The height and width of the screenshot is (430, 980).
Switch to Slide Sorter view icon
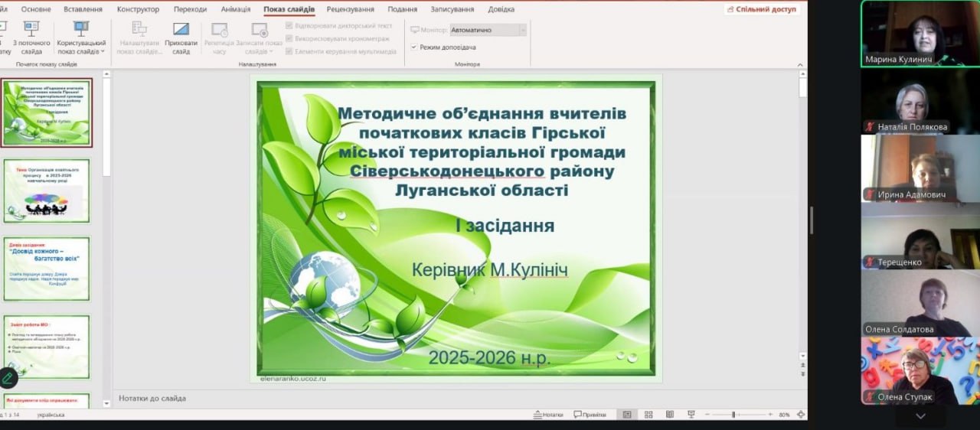point(648,415)
